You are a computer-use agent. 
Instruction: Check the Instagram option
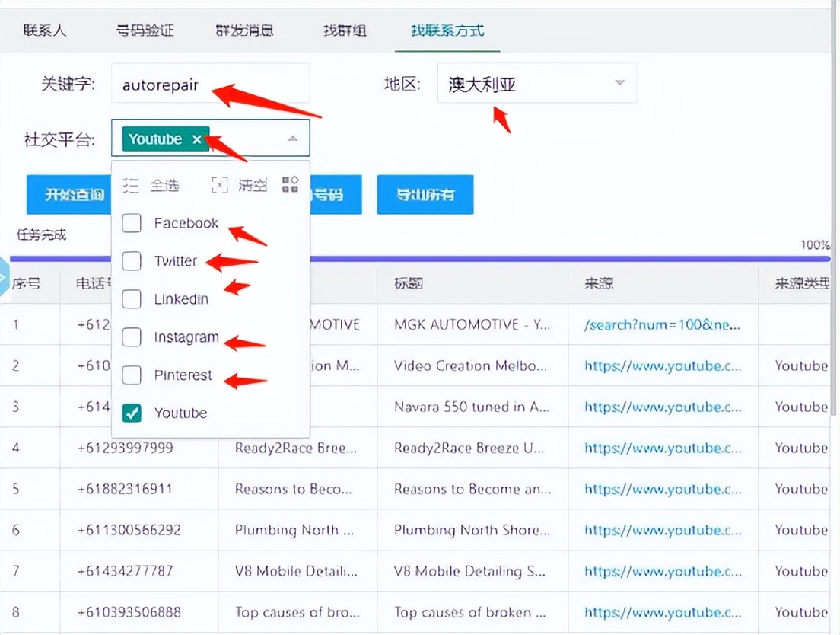(x=131, y=337)
